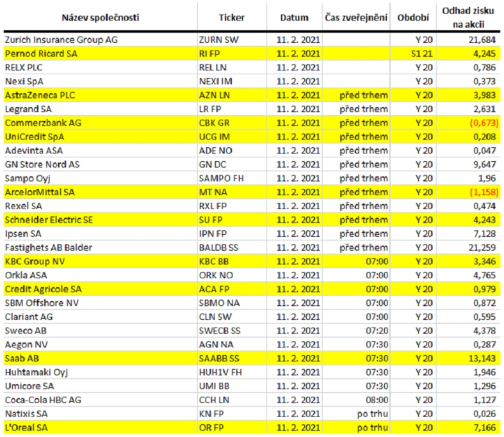Click the ticker 'AZN LN'
This screenshot has width=504, height=437.
point(215,95)
